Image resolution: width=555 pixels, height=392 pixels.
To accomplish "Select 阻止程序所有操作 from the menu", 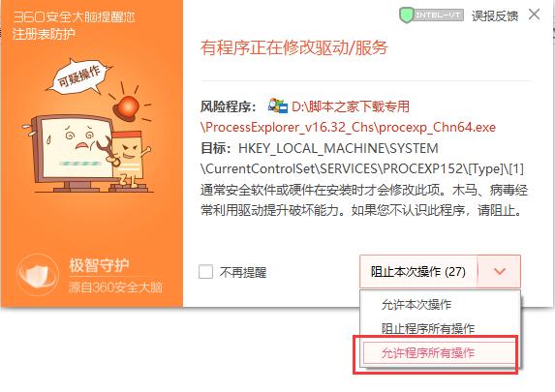I will pos(428,329).
